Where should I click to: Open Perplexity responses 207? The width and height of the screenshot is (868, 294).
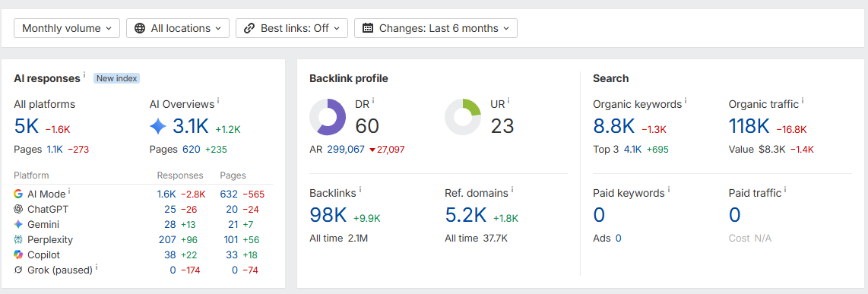(167, 240)
